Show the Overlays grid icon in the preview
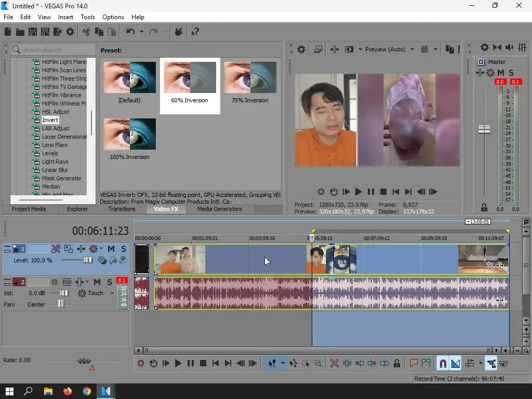Screen dimensions: 532x399 click(424, 49)
